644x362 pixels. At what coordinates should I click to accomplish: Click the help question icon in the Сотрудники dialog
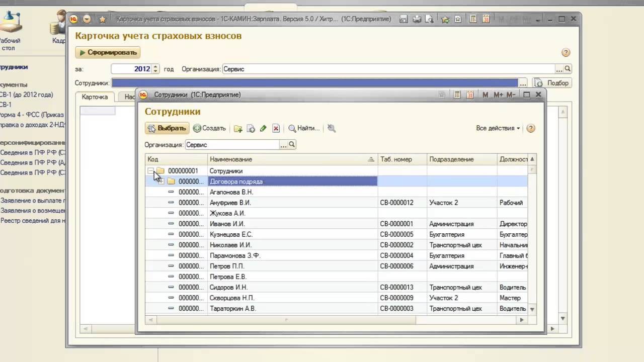pos(530,128)
